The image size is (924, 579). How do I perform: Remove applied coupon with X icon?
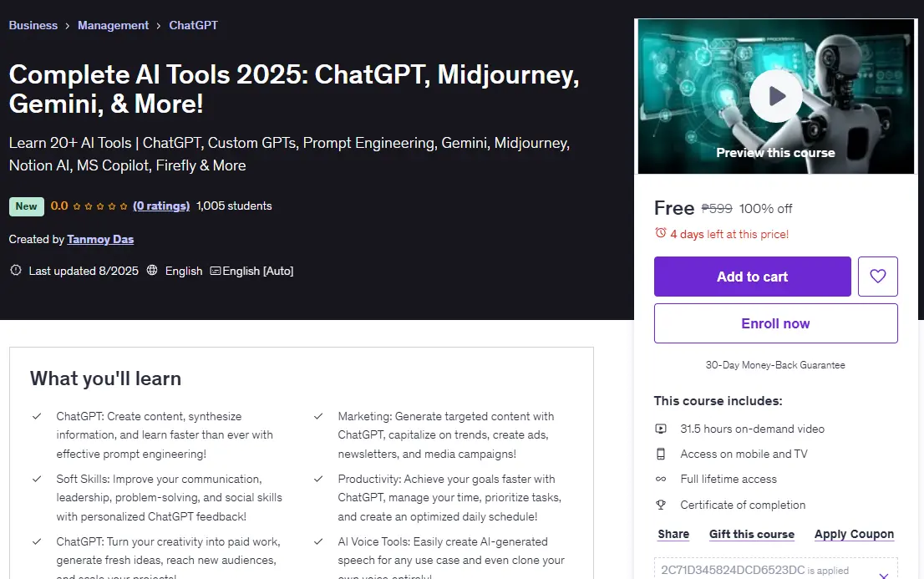click(883, 576)
